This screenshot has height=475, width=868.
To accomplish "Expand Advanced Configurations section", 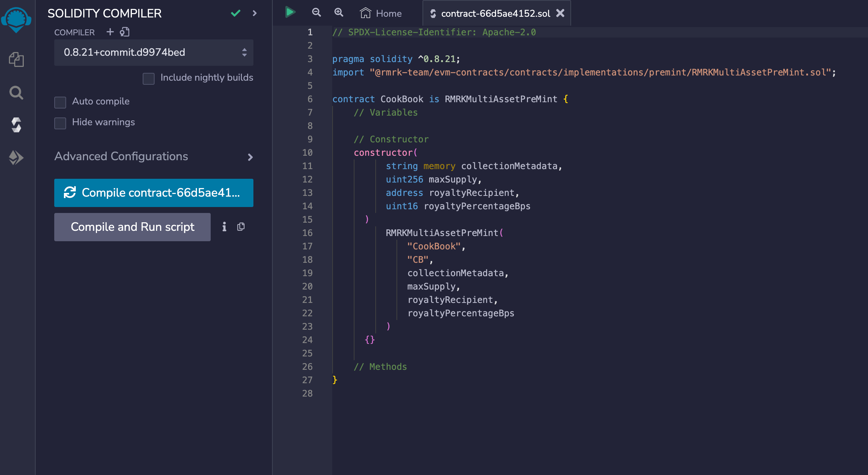I will point(153,157).
